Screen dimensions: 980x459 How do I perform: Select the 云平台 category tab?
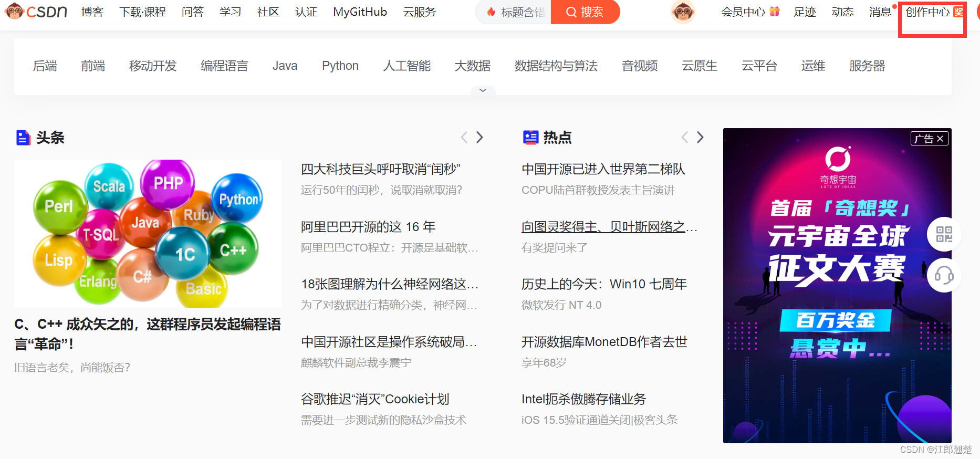(x=759, y=66)
